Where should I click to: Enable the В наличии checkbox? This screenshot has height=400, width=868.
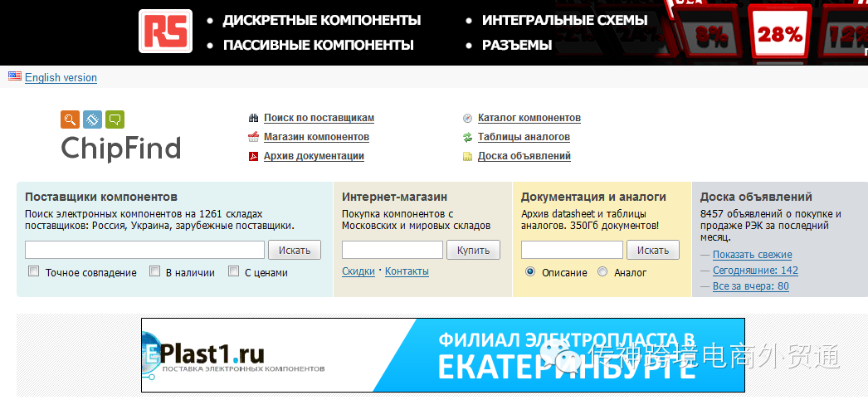(x=155, y=271)
